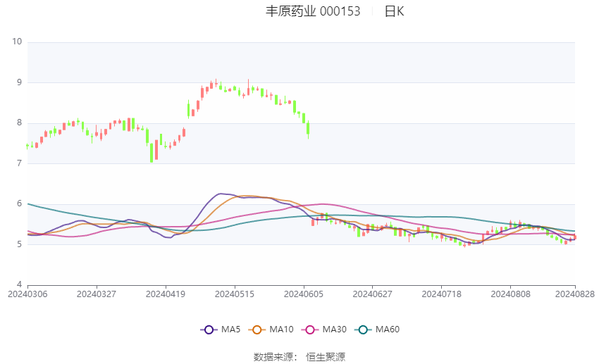The image size is (599, 364).
Task: Toggle the MA60 teal legend circle icon
Action: [361, 330]
